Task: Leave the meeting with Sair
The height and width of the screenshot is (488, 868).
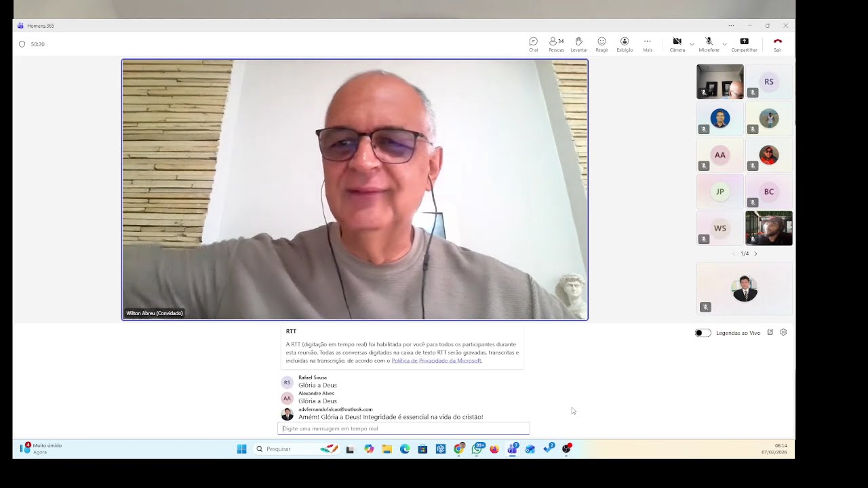Action: coord(777,45)
